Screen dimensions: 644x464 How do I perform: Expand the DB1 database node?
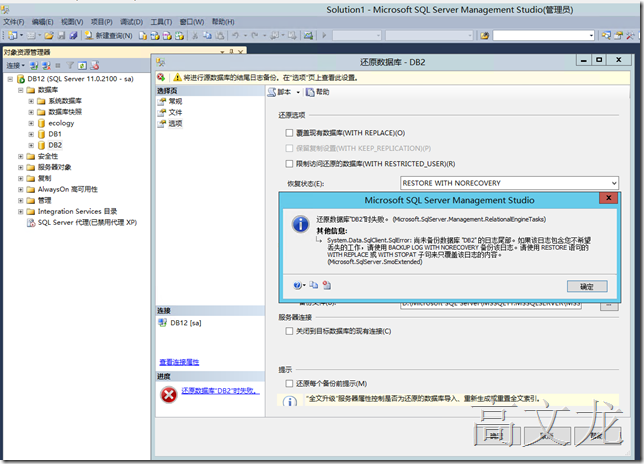pyautogui.click(x=31, y=134)
